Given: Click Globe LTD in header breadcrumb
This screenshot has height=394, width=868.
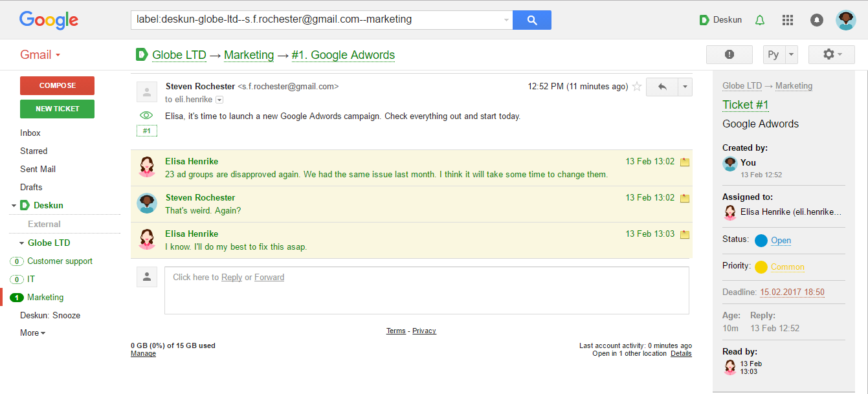Looking at the screenshot, I should tap(179, 55).
